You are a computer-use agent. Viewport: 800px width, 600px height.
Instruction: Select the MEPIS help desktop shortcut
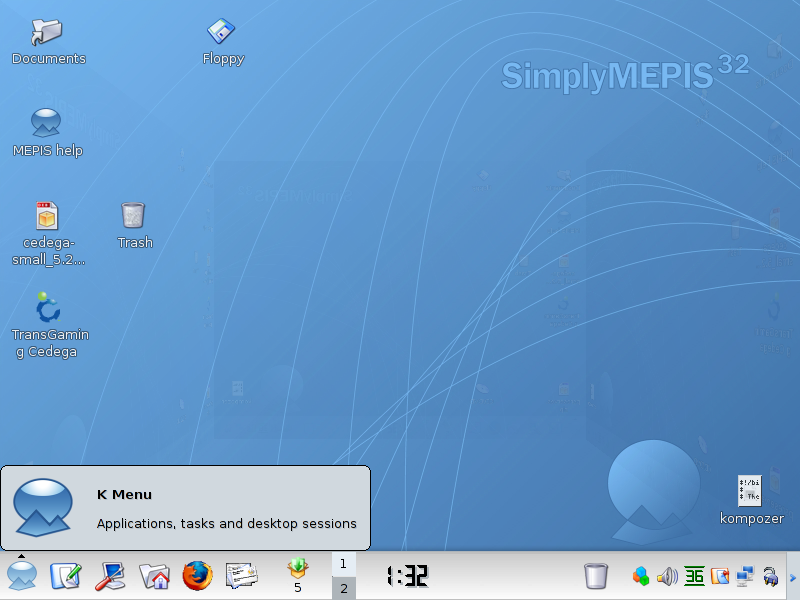point(47,124)
